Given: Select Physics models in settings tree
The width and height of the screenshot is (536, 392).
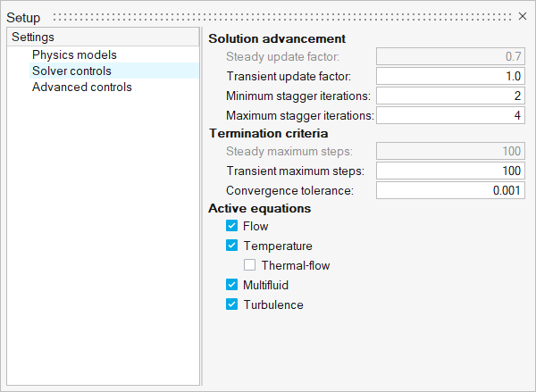Looking at the screenshot, I should click(x=74, y=54).
